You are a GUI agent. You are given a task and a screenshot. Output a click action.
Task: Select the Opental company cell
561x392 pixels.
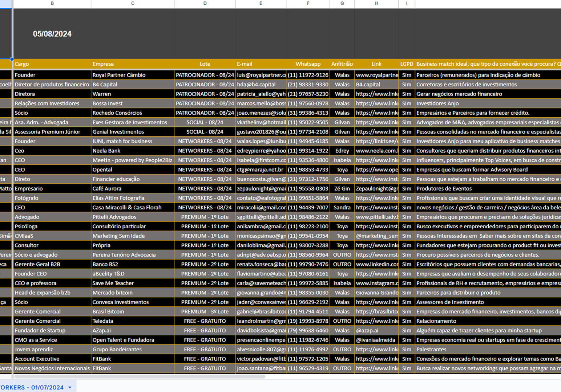click(133, 170)
